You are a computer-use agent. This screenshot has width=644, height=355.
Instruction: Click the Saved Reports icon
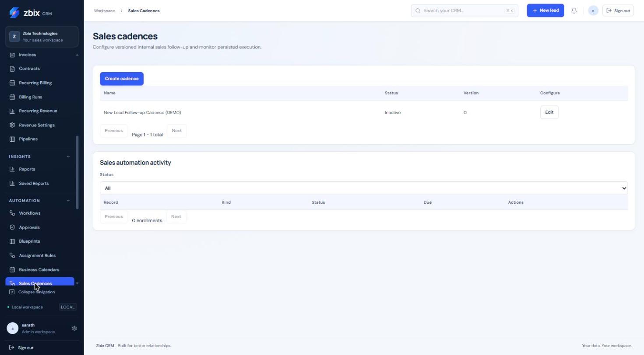coord(12,183)
